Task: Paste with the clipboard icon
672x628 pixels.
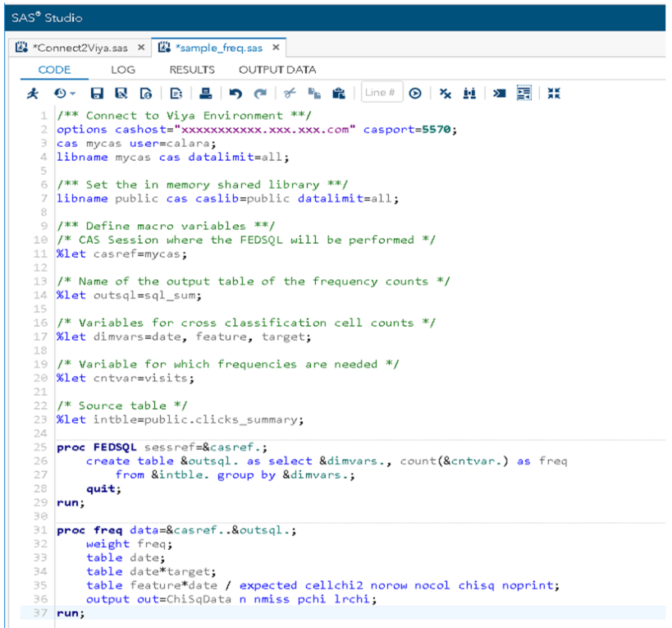Action: click(339, 93)
